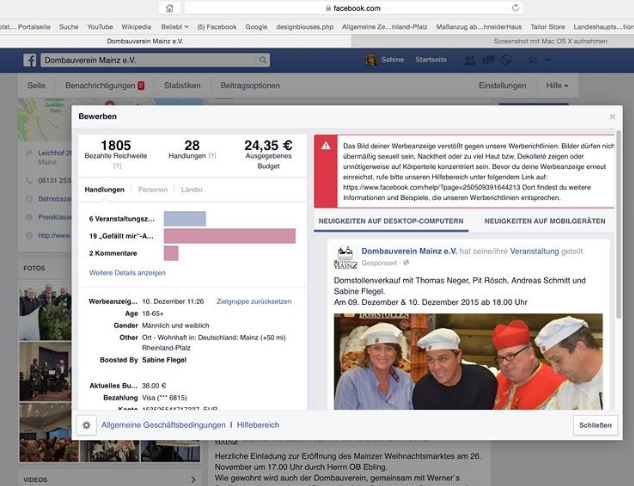Open the Hilfebereich link
Screen dimensions: 634x486
[x=258, y=425]
